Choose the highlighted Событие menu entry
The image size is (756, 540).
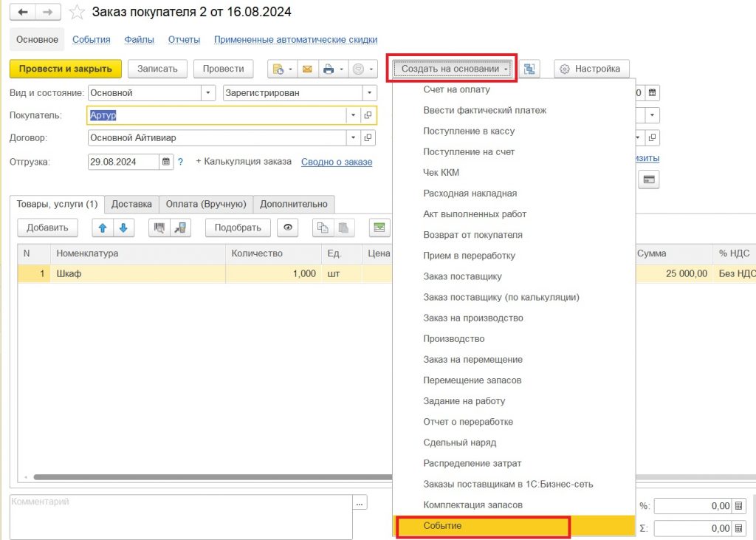(514, 525)
